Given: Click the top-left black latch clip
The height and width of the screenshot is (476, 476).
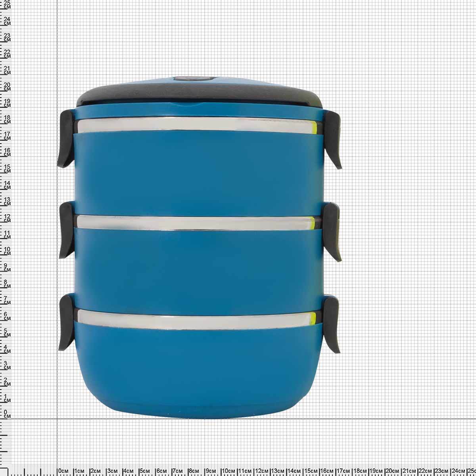Looking at the screenshot, I should [66, 139].
